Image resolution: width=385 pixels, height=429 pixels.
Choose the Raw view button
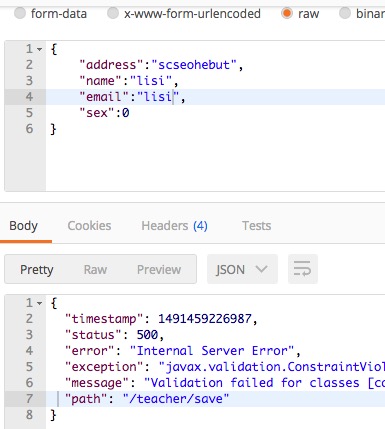point(95,269)
